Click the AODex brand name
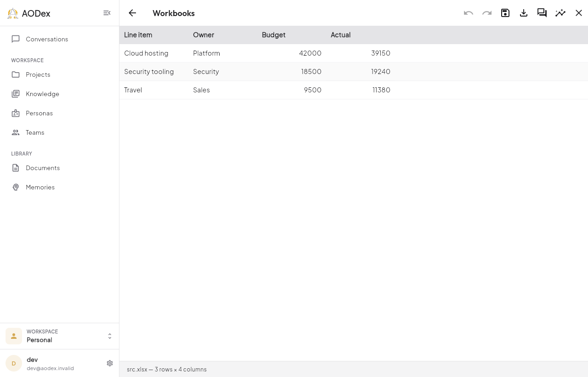Image resolution: width=588 pixels, height=377 pixels. pyautogui.click(x=36, y=13)
